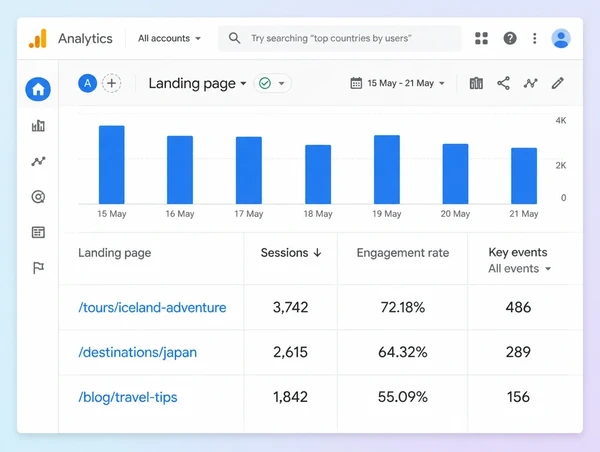Image resolution: width=600 pixels, height=452 pixels.
Task: Click the 21 May bar in chart
Action: tap(524, 176)
